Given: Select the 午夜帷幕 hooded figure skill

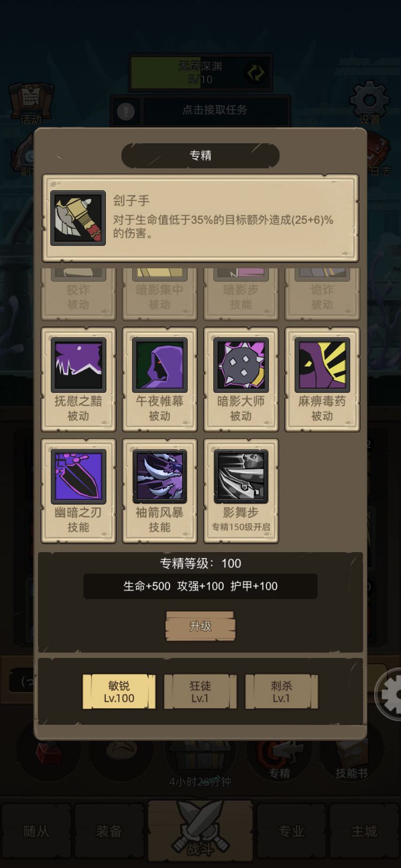Looking at the screenshot, I should [x=159, y=365].
